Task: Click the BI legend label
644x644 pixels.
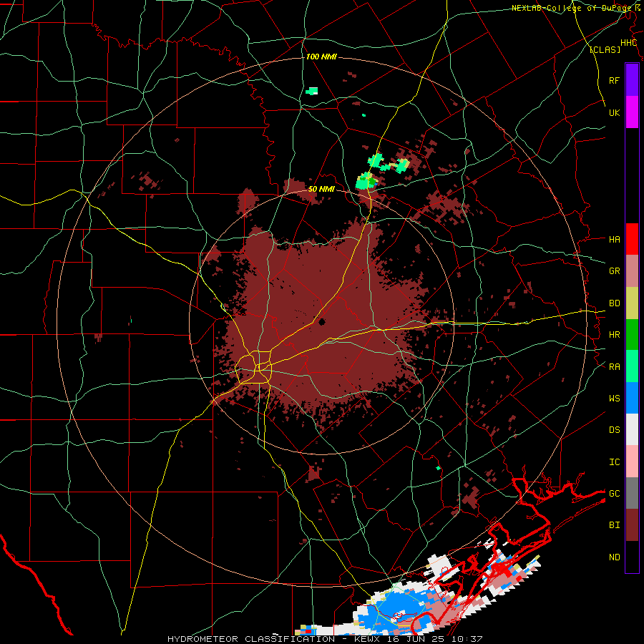Action: pyautogui.click(x=614, y=525)
